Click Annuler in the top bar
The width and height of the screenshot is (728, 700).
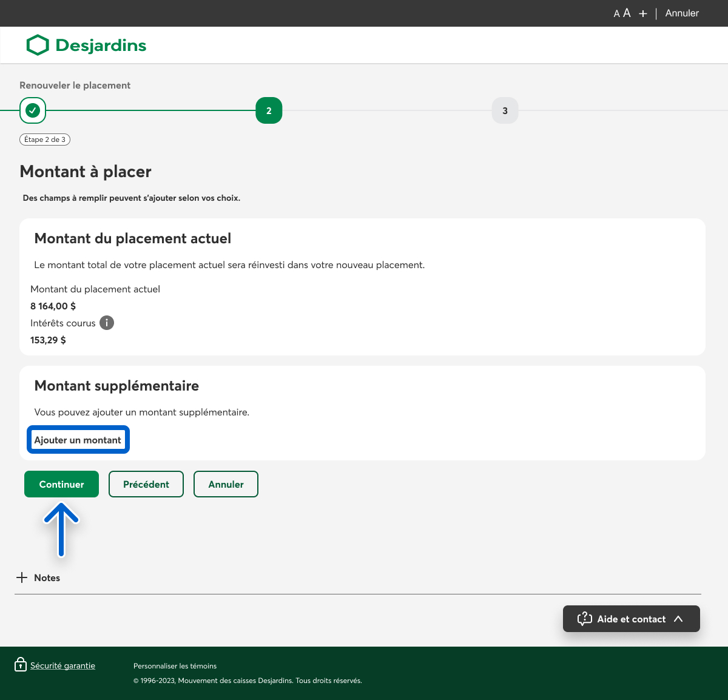coord(682,13)
